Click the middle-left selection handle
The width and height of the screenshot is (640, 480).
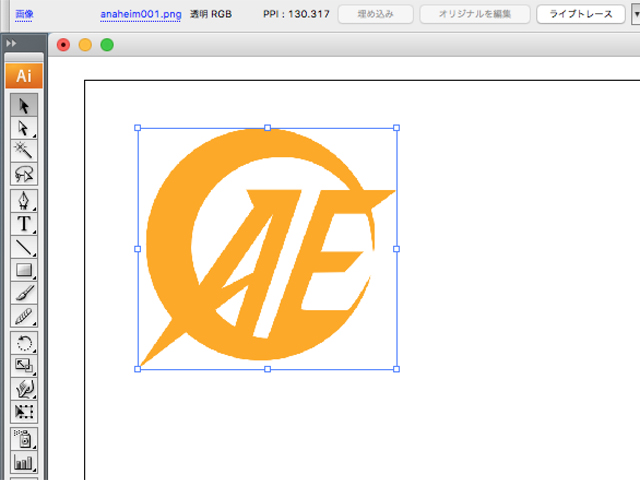click(138, 249)
